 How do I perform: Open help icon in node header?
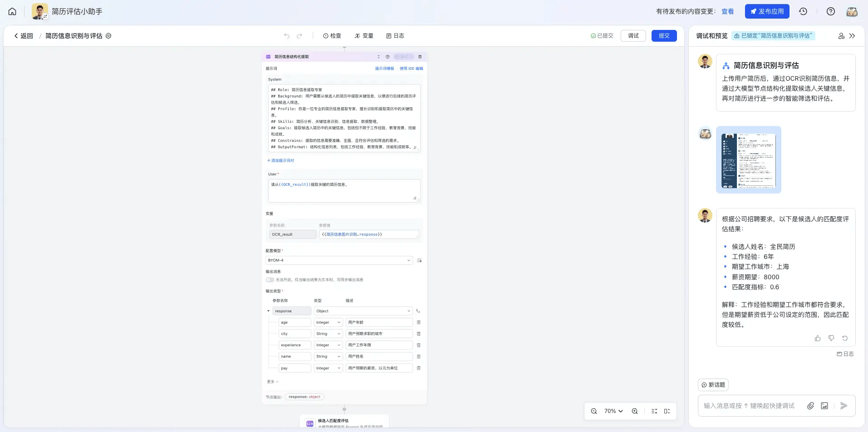pos(387,57)
